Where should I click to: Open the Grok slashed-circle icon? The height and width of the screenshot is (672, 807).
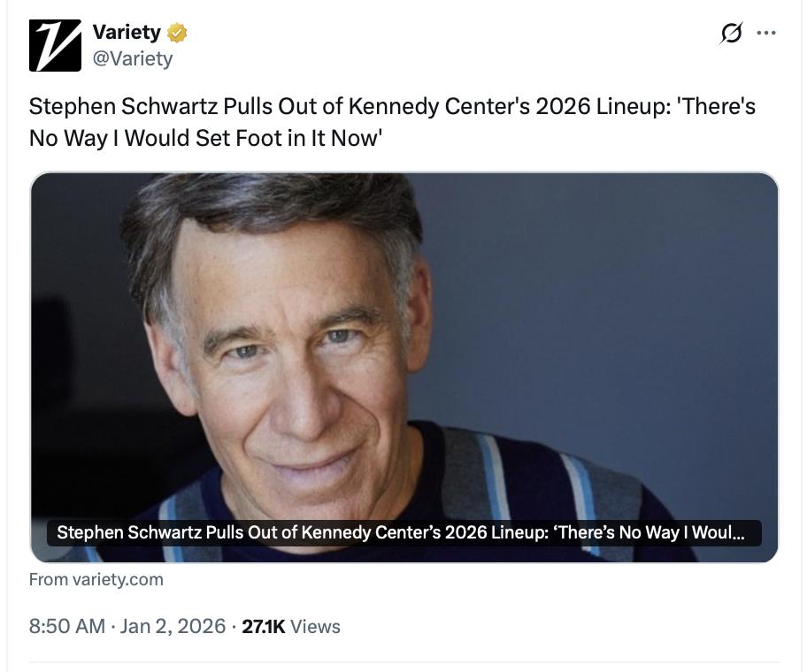(731, 34)
